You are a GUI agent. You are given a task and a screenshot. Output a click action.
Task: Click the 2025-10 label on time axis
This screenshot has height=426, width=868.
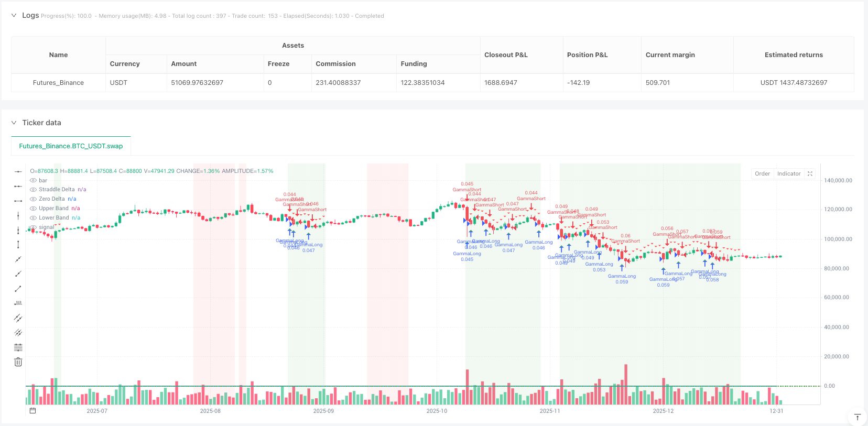[437, 411]
